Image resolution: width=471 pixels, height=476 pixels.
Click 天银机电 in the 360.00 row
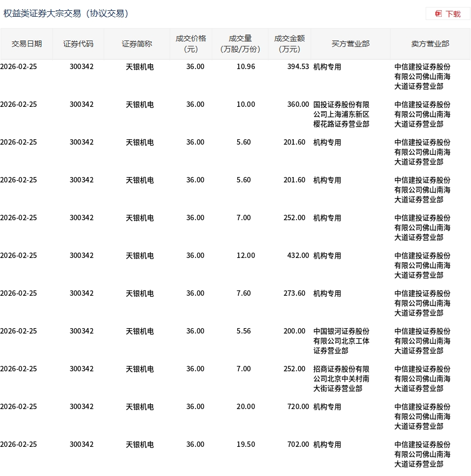(x=140, y=105)
